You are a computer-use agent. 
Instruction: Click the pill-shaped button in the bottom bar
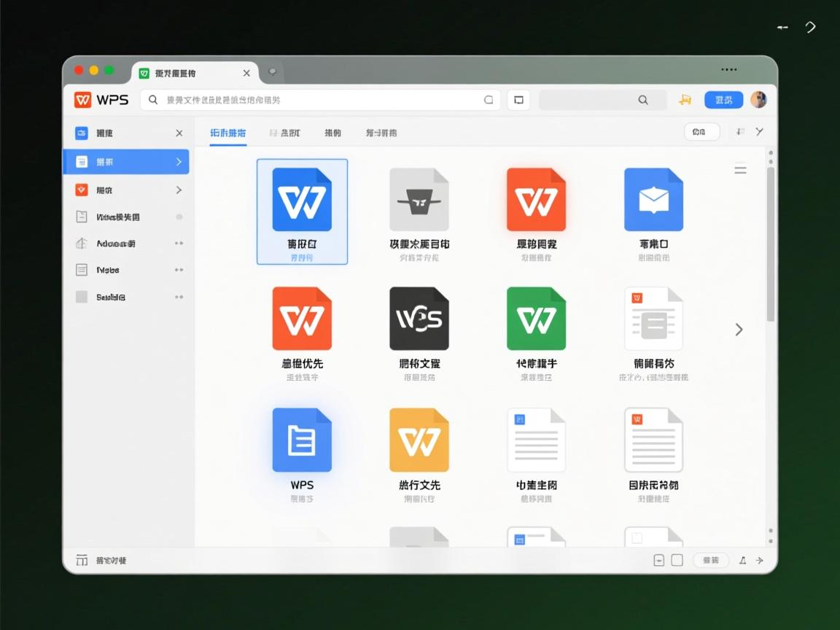[709, 560]
